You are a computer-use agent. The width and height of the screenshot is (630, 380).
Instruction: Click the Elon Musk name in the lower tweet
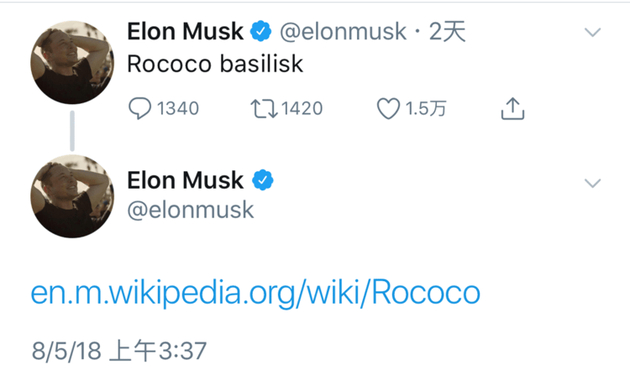pyautogui.click(x=185, y=180)
